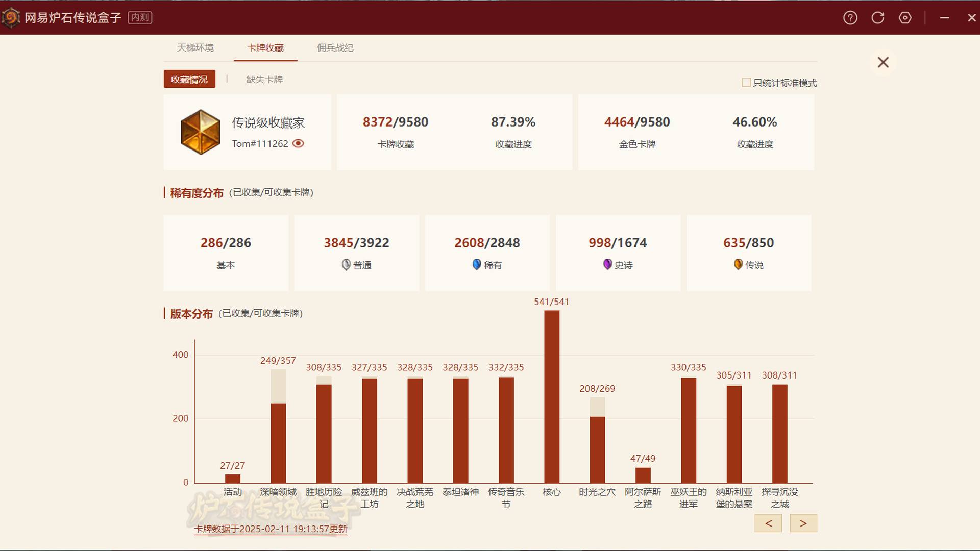Click the 巫妖王的进军 axis label
This screenshot has height=551, width=980.
(x=689, y=498)
